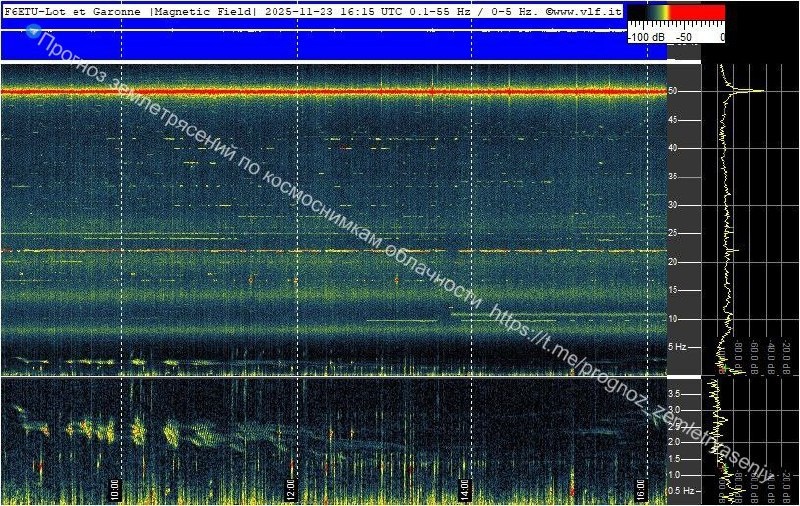Click the '35' frequency axis label

coord(672,176)
